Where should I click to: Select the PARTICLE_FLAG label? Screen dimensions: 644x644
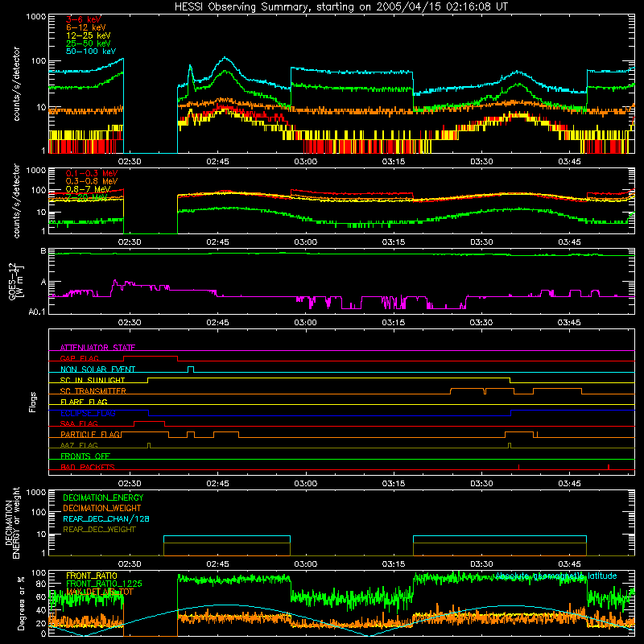click(90, 435)
